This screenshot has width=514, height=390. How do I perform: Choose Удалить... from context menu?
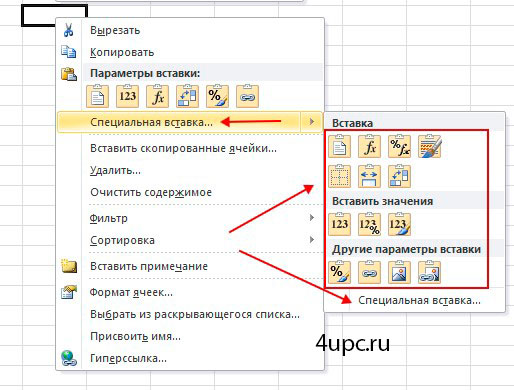(115, 170)
